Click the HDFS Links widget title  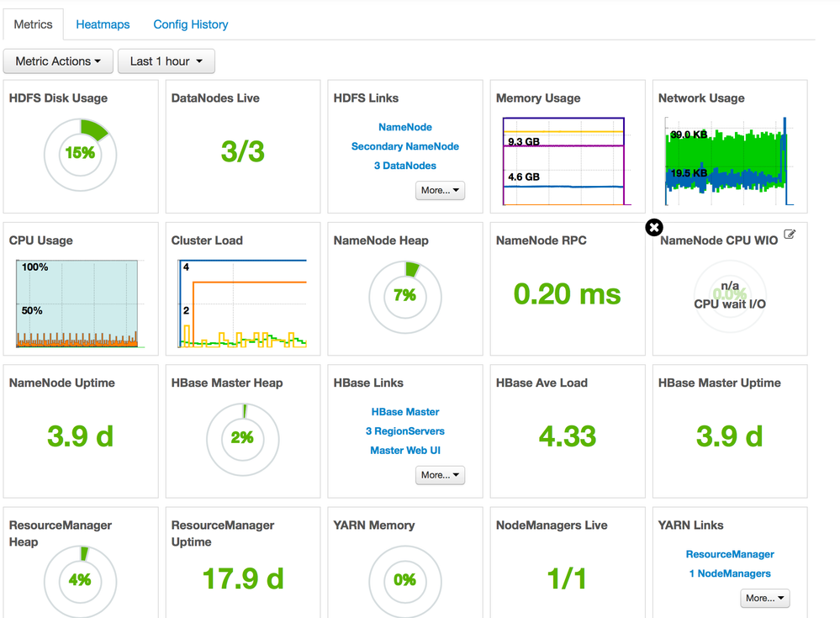tap(366, 98)
